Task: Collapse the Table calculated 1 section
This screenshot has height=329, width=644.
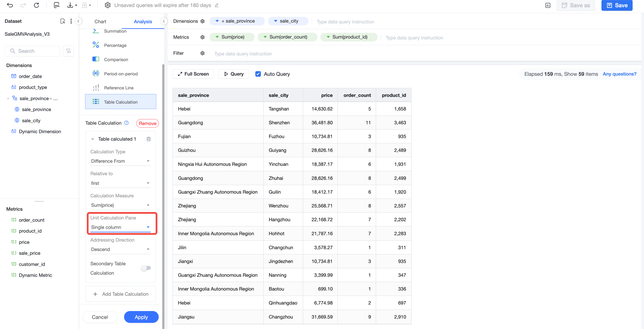Action: tap(93, 139)
